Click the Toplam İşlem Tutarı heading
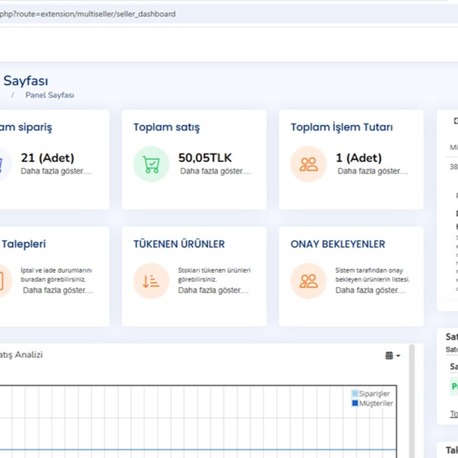The width and height of the screenshot is (458, 458). [x=342, y=127]
